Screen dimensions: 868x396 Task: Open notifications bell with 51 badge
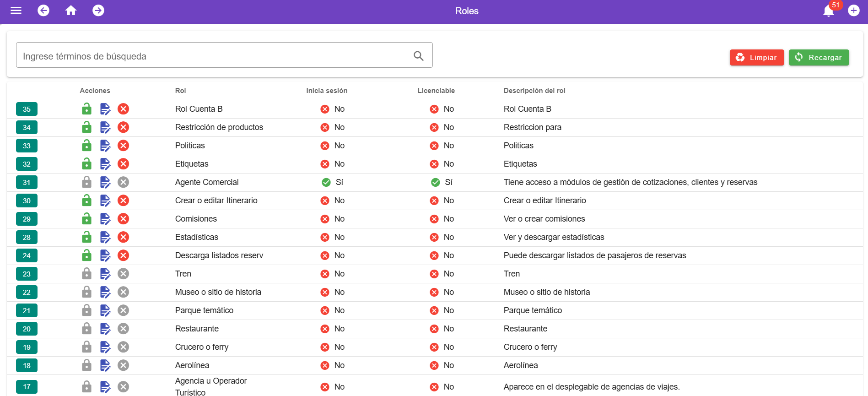point(829,11)
